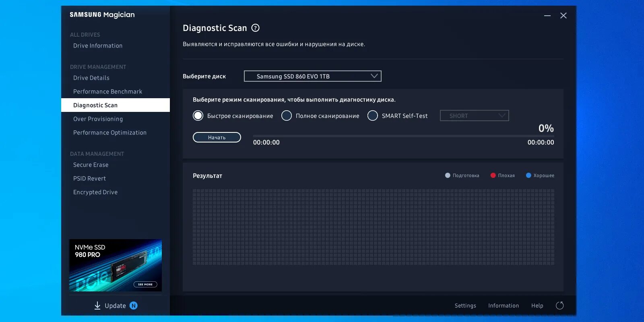Open Drive Information in sidebar
644x322 pixels.
click(x=98, y=45)
